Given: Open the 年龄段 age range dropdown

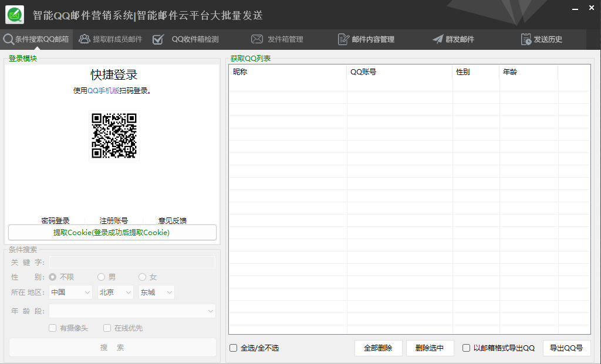Looking at the screenshot, I should 132,311.
